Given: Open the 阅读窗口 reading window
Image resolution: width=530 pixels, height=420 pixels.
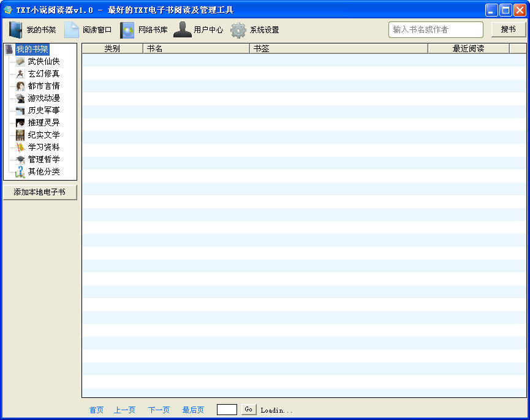Looking at the screenshot, I should tap(89, 29).
